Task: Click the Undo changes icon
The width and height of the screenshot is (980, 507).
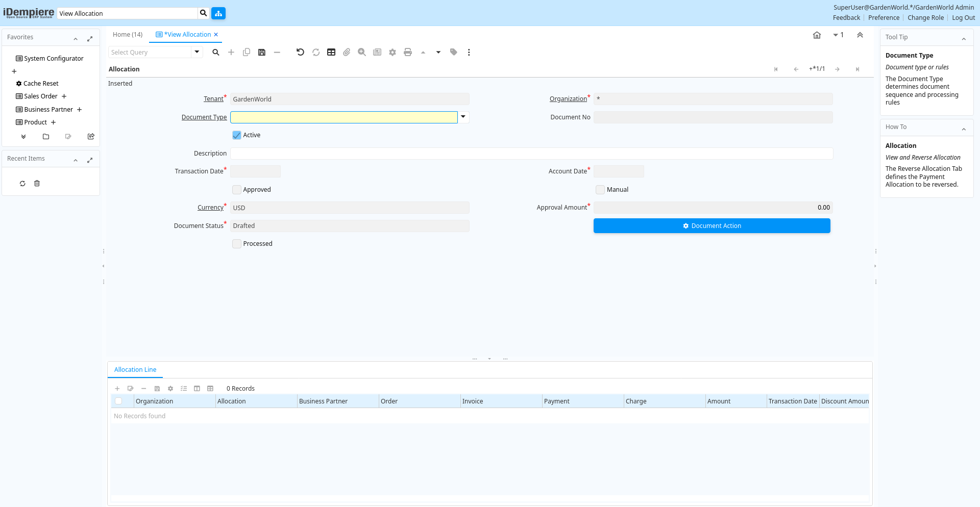Action: 300,52
